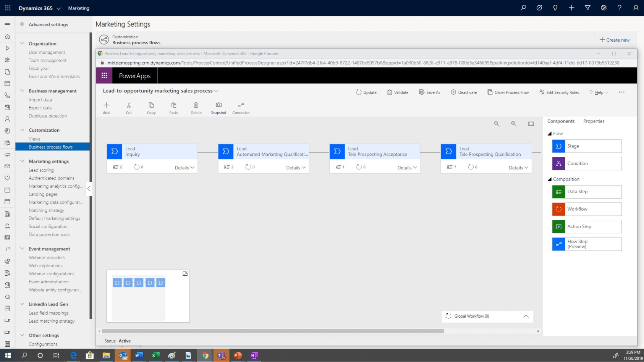Expand Details on Lead Inquiry stage
Viewport: 644px width, 362px height.
(x=184, y=168)
